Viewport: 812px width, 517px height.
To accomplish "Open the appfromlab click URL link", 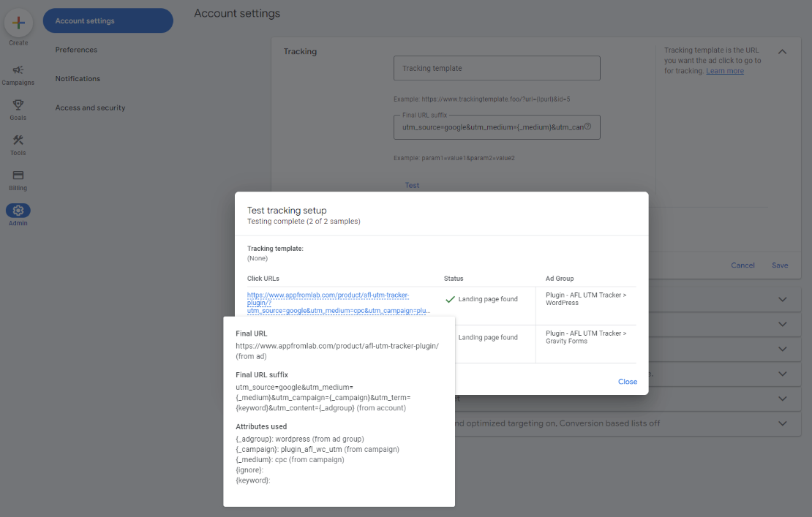I will click(339, 303).
